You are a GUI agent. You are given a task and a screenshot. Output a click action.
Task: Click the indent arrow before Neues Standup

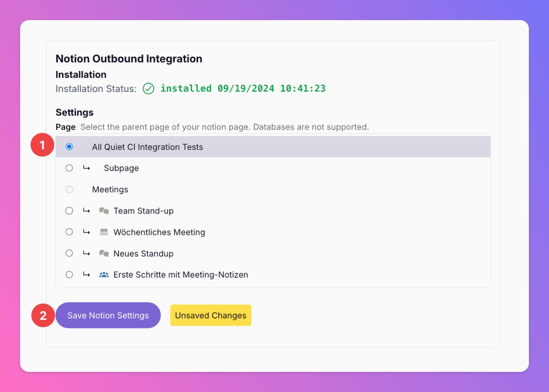[x=86, y=253]
